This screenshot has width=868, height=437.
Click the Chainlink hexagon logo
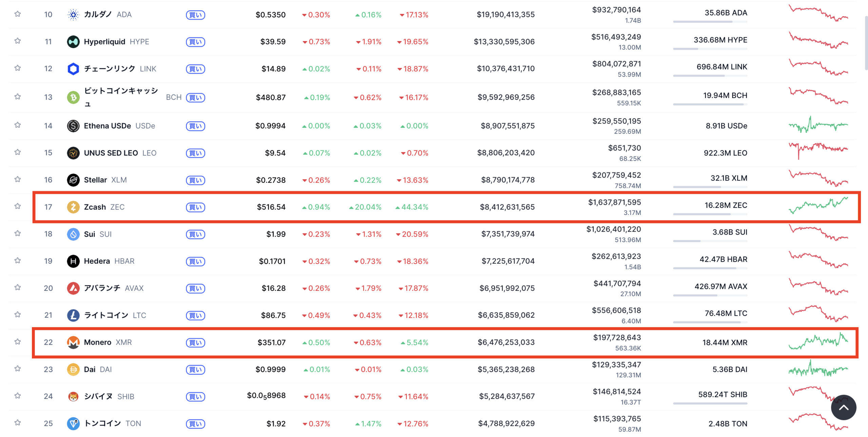[73, 69]
